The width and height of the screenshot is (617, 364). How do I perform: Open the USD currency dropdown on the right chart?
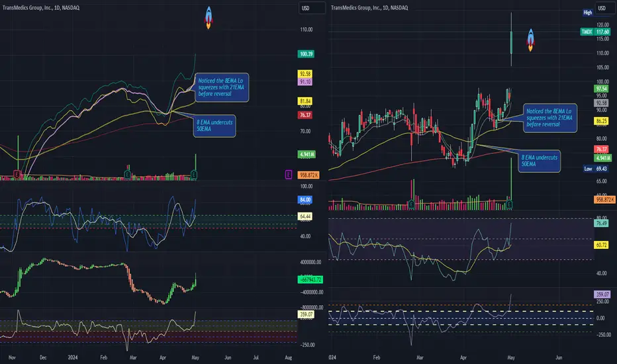click(x=606, y=8)
